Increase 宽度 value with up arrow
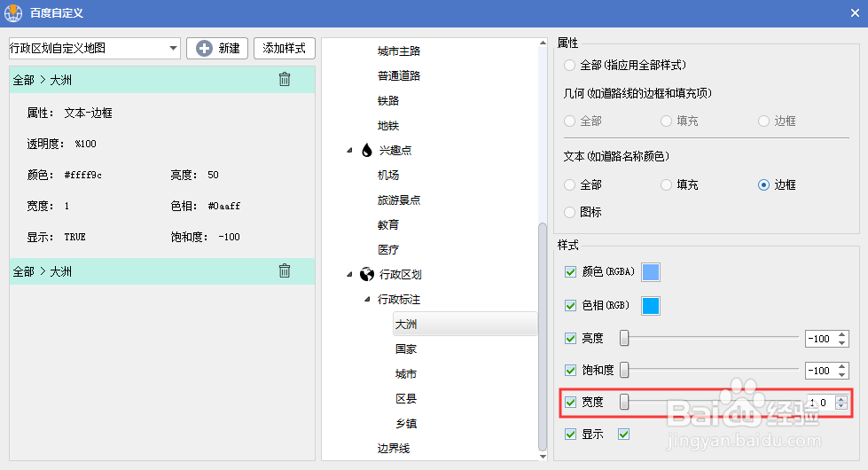The height and width of the screenshot is (470, 868). tap(841, 398)
